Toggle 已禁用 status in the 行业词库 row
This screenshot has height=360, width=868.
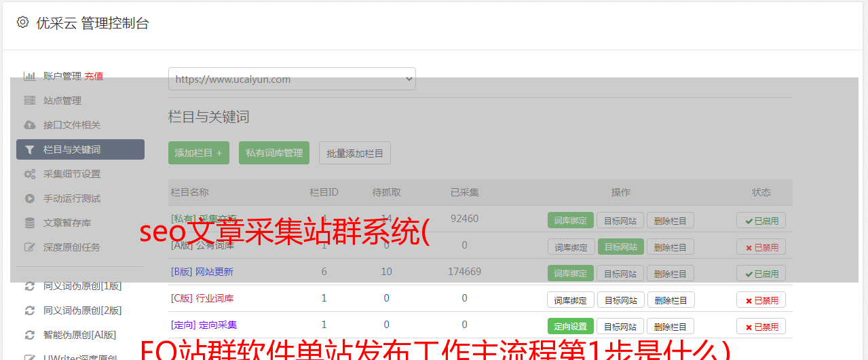tap(761, 300)
